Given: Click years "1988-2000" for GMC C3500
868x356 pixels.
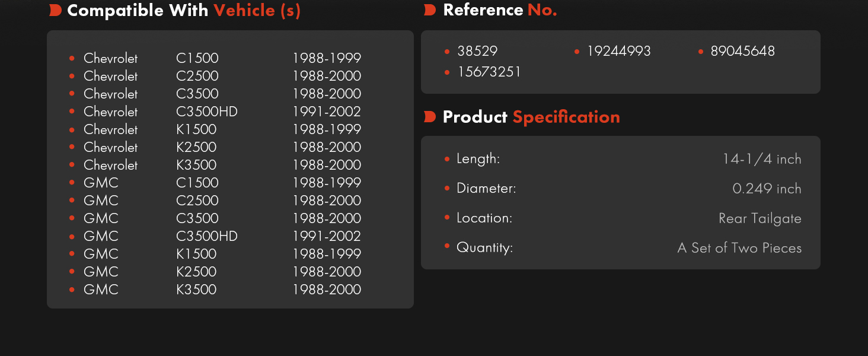Looking at the screenshot, I should 327,218.
